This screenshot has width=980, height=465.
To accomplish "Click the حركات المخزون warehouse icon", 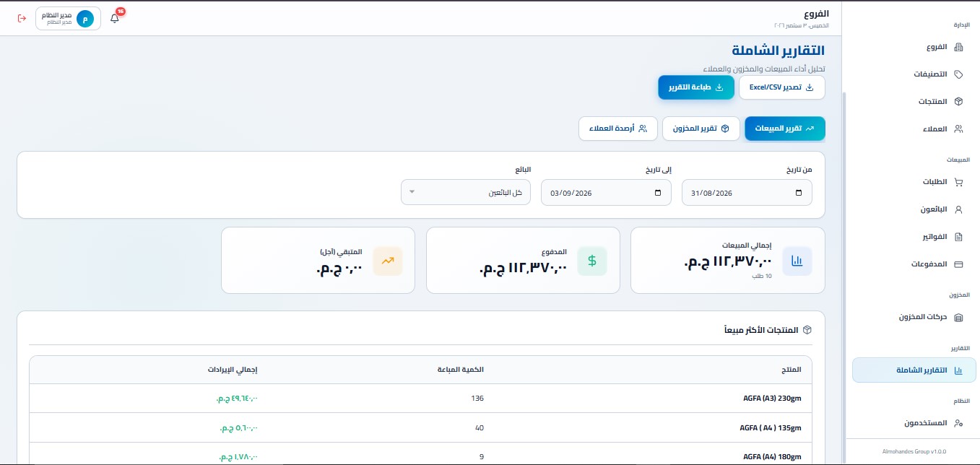I will click(x=959, y=317).
